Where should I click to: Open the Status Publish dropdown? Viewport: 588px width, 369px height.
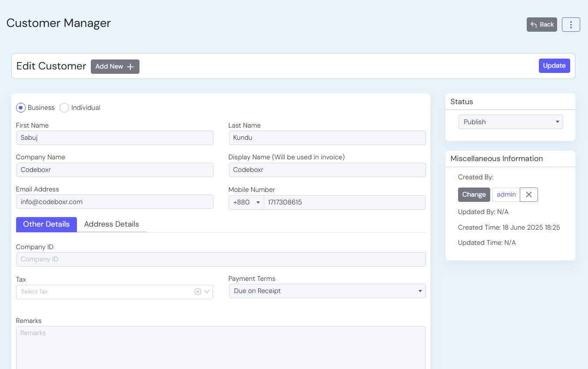(510, 122)
